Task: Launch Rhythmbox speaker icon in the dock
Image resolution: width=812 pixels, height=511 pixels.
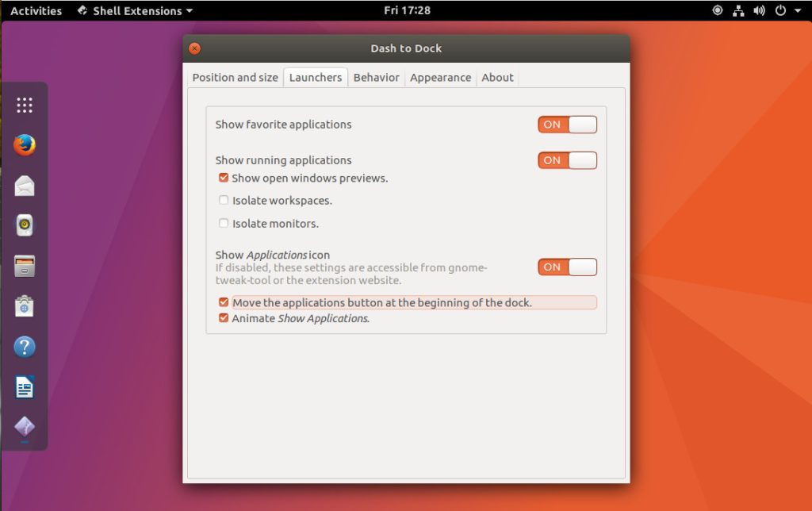Action: (x=25, y=225)
